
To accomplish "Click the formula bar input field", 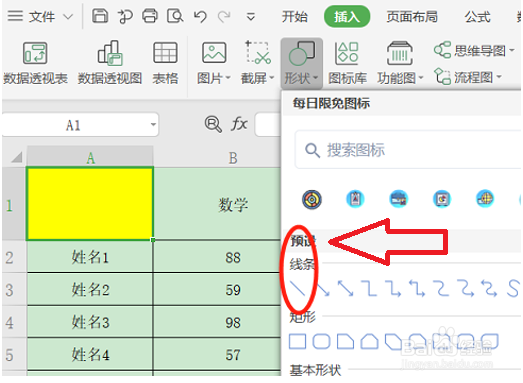I will click(x=268, y=125).
